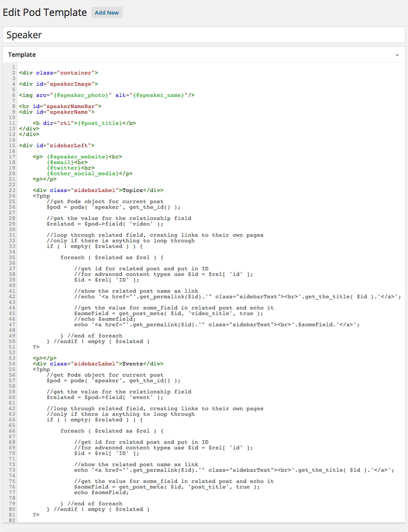Click closing ?> tag on line 51
This screenshot has height=532, width=408.
(x=36, y=347)
